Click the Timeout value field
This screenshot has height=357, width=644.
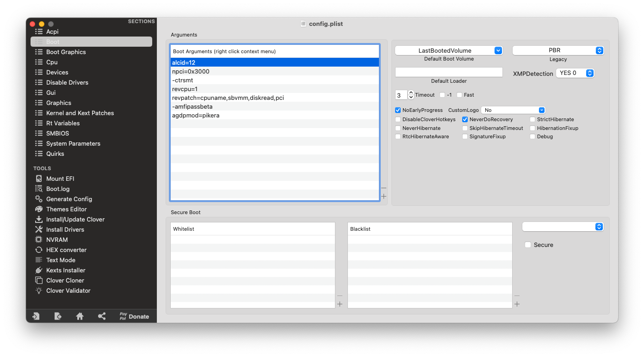click(x=401, y=95)
